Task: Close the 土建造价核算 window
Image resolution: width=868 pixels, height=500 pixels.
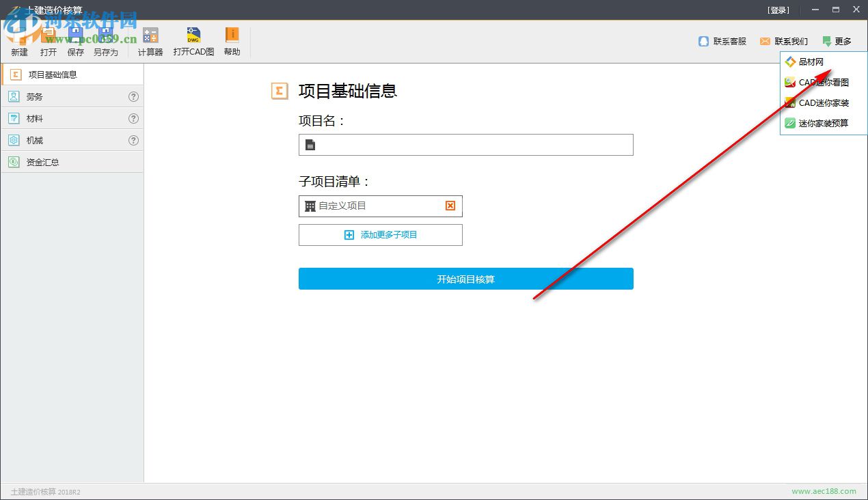Action: pos(856,10)
